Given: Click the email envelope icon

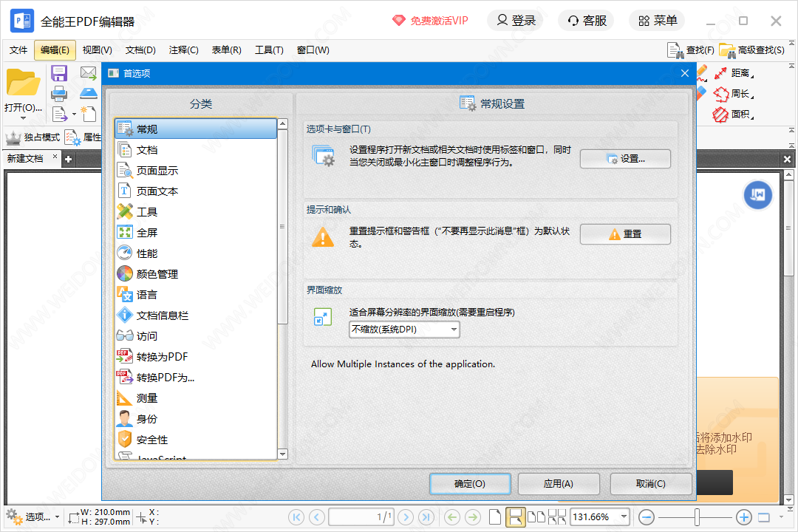Looking at the screenshot, I should click(x=89, y=73).
